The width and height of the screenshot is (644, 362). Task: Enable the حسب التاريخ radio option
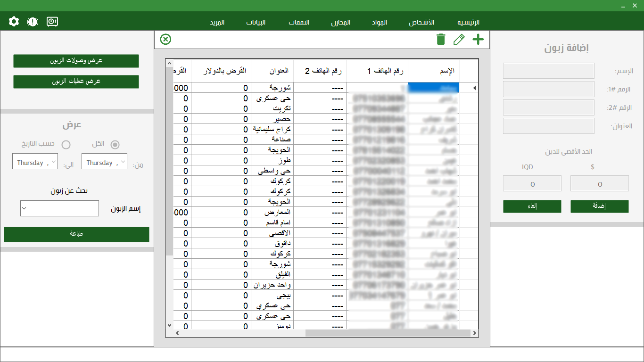point(66,145)
